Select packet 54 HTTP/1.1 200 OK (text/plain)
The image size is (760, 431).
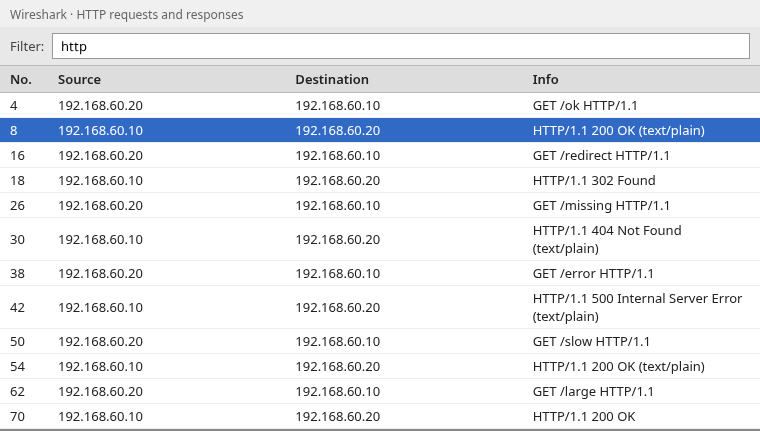point(380,367)
